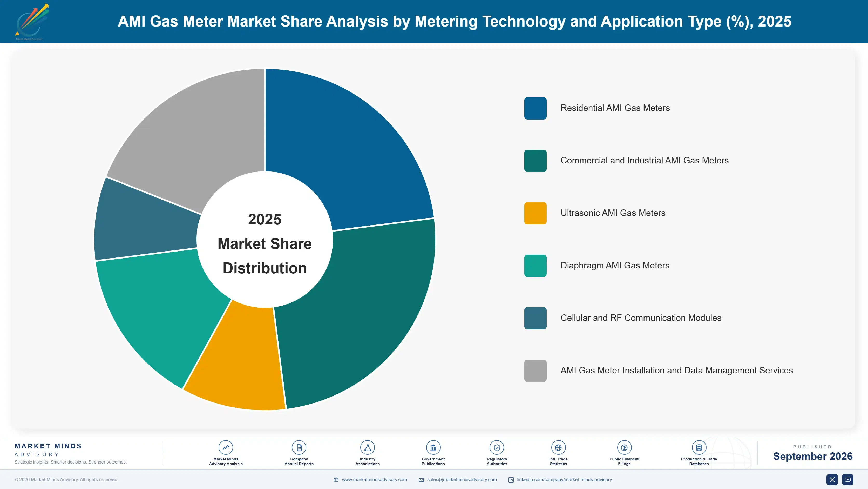Click the Public Financial Filings icon
This screenshot has height=489, width=868.
624,447
